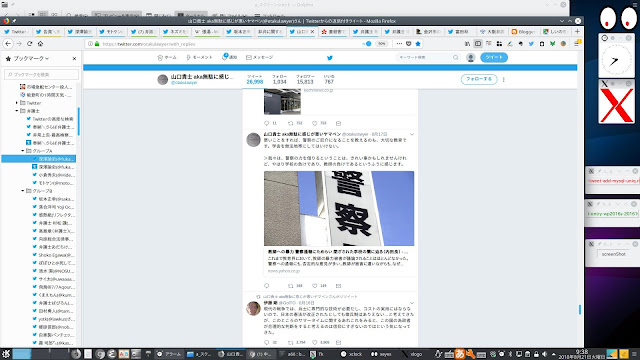This screenshot has height=360, width=640.
Task: Toggle the sidebar view toolbar button
Action: point(478,44)
